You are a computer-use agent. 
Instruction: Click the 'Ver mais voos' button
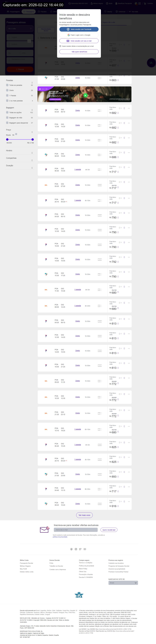pyautogui.click(x=85, y=515)
